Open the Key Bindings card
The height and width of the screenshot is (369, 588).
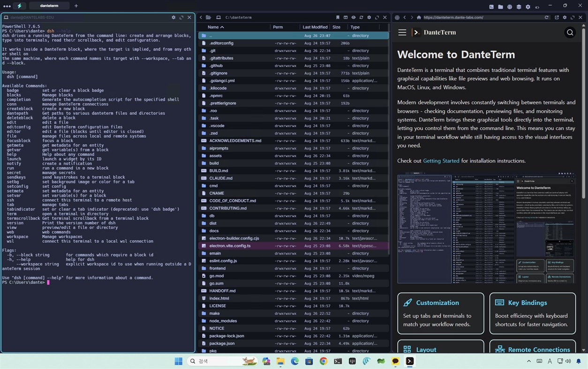click(533, 313)
